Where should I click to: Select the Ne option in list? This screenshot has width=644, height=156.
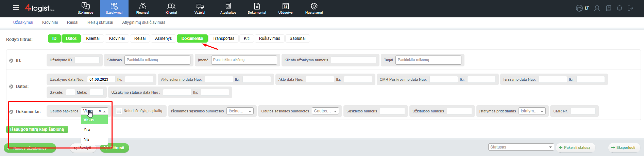(95, 140)
